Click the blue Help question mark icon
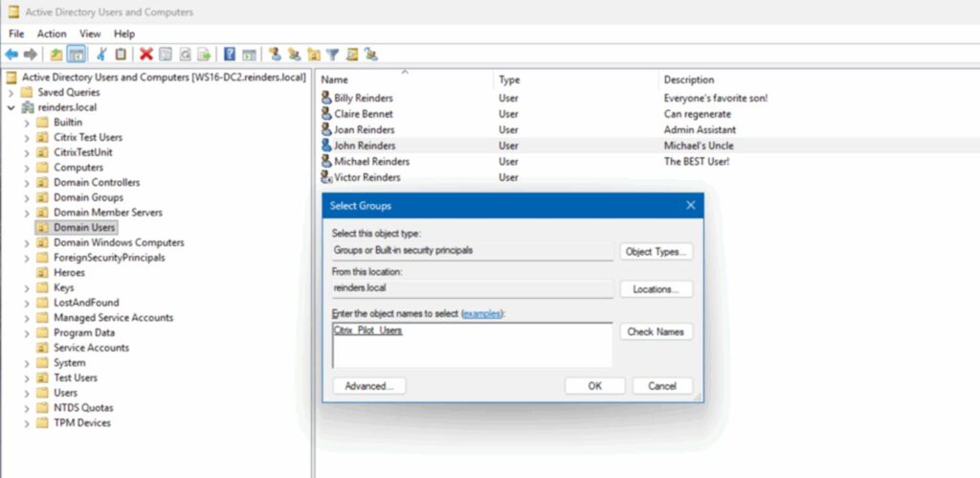 (230, 55)
